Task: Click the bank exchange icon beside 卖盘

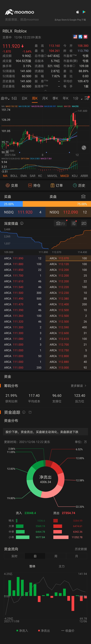Action: [83, 196]
